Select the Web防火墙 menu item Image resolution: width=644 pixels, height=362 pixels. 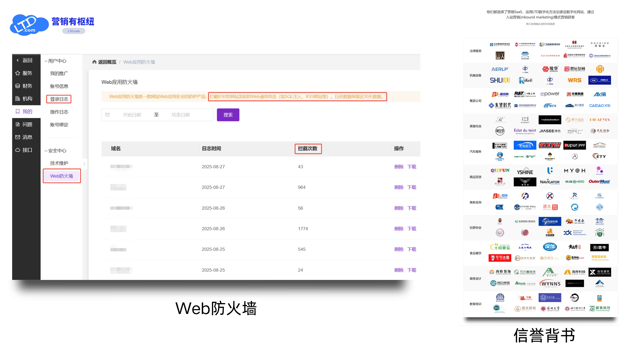click(x=62, y=176)
